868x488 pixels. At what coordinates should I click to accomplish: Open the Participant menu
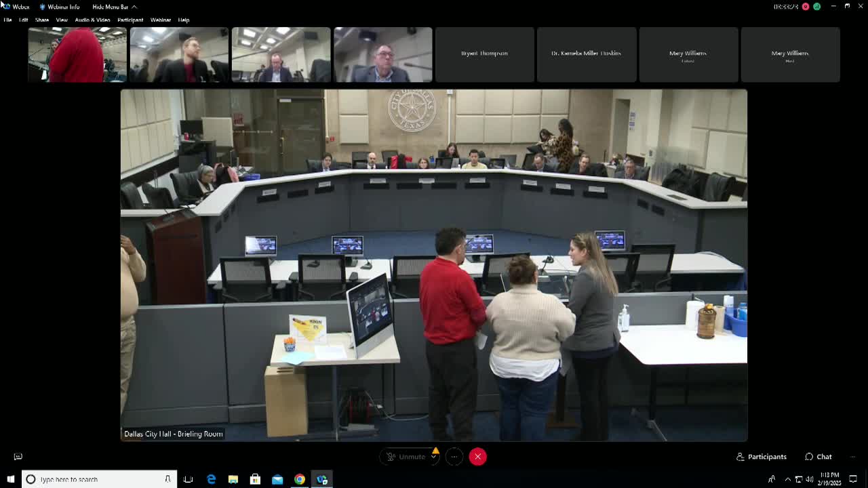click(x=130, y=20)
